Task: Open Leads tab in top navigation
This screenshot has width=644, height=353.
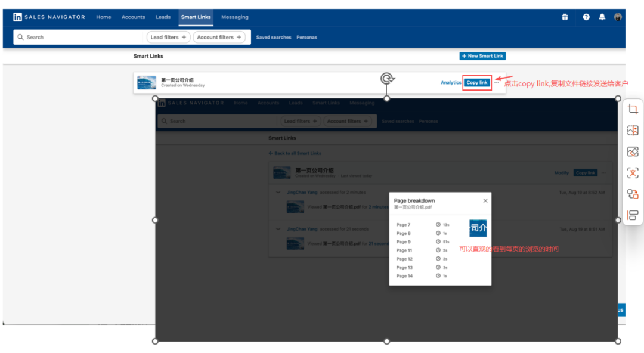Action: [x=163, y=17]
